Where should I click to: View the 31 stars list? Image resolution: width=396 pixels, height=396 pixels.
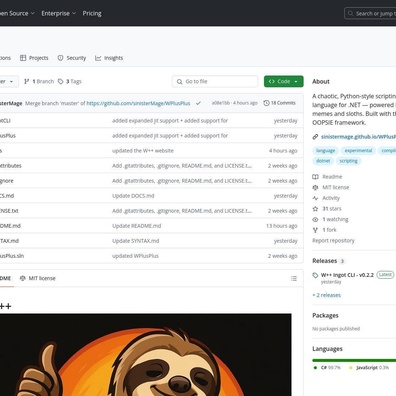332,209
